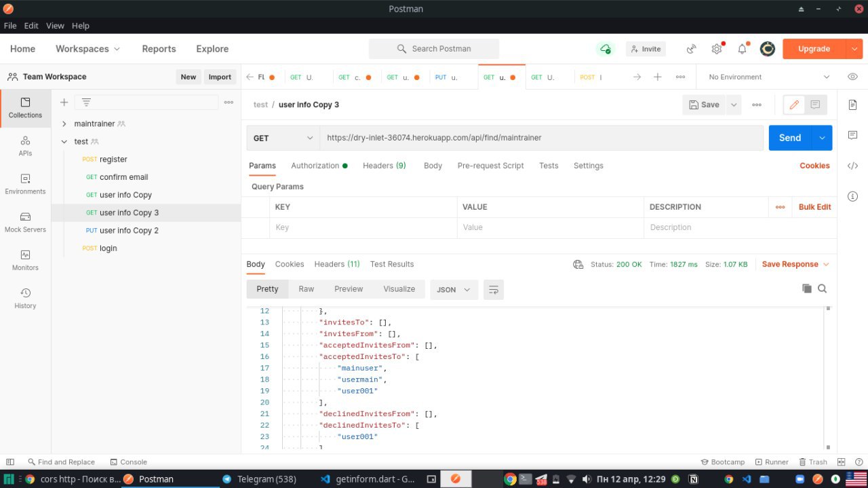Switch to the request Headers (9) tab
This screenshot has height=488, width=868.
pos(384,166)
